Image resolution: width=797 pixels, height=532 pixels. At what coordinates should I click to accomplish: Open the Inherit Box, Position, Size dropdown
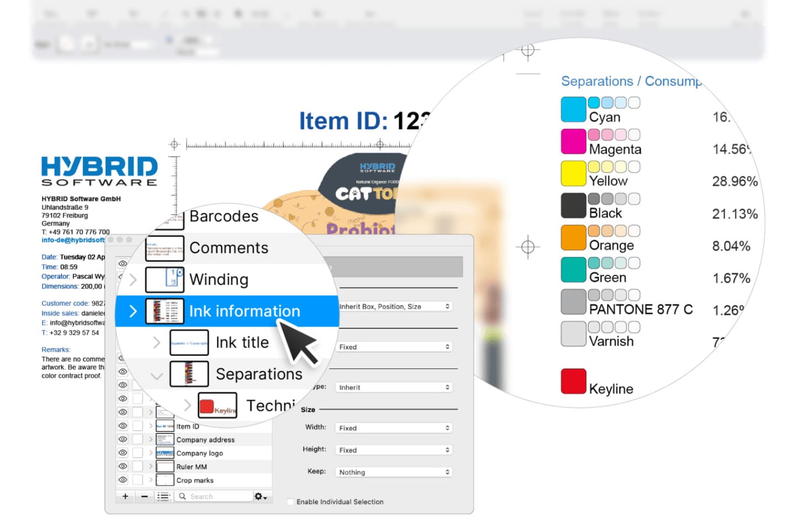pos(395,306)
